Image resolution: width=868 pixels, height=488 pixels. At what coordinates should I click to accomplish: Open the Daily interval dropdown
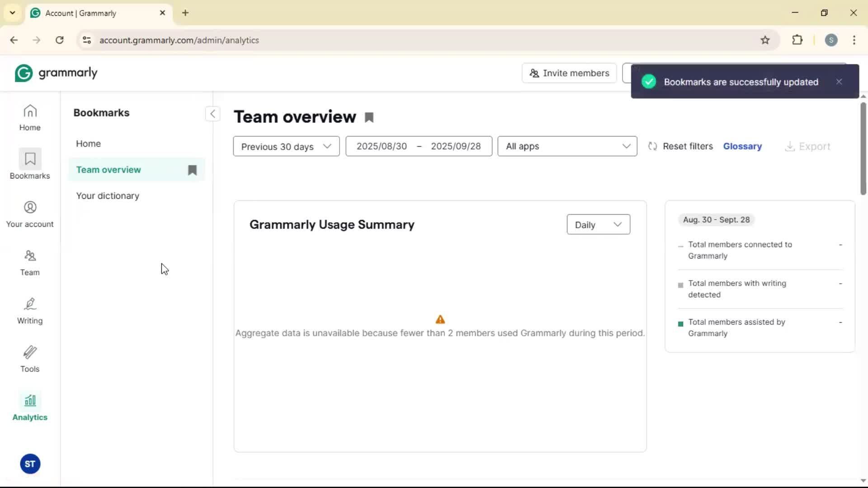(x=598, y=225)
